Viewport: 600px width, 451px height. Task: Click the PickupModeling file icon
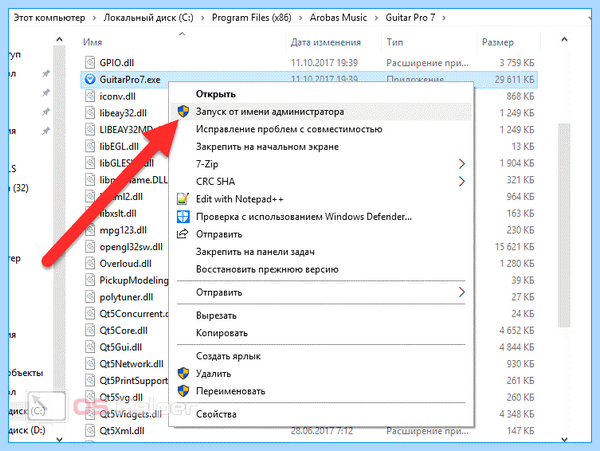pyautogui.click(x=90, y=280)
